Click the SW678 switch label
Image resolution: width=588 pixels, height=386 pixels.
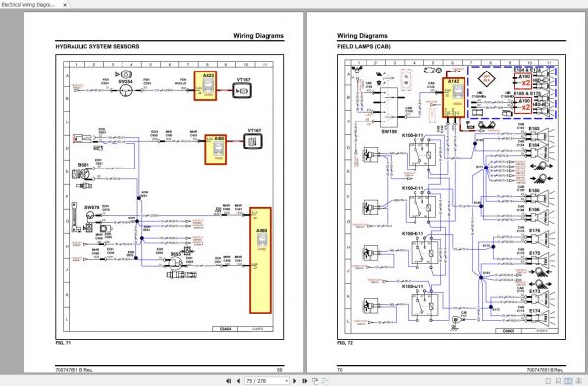[x=91, y=207]
